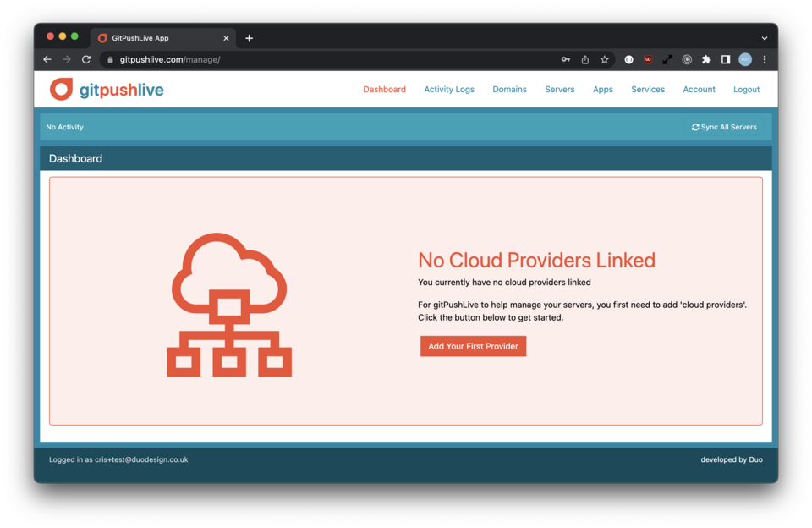Viewport: 812px width, 528px height.
Task: Toggle the browser side panel
Action: click(726, 59)
